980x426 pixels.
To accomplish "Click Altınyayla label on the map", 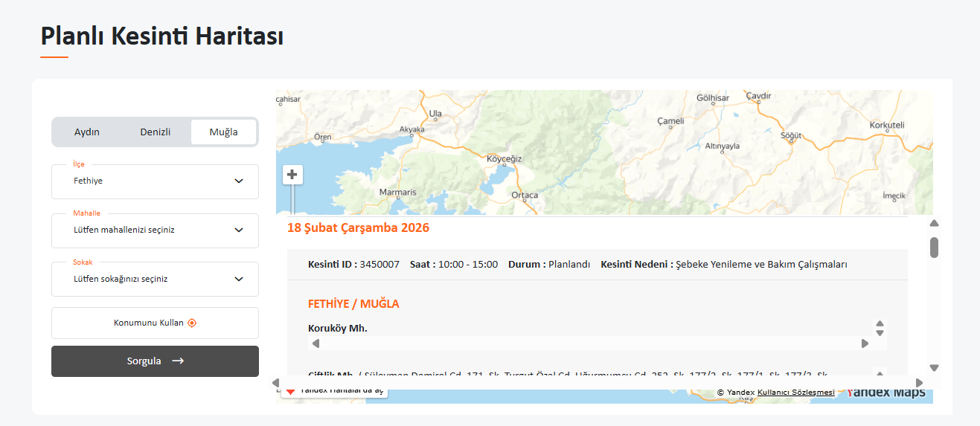I will point(723,146).
